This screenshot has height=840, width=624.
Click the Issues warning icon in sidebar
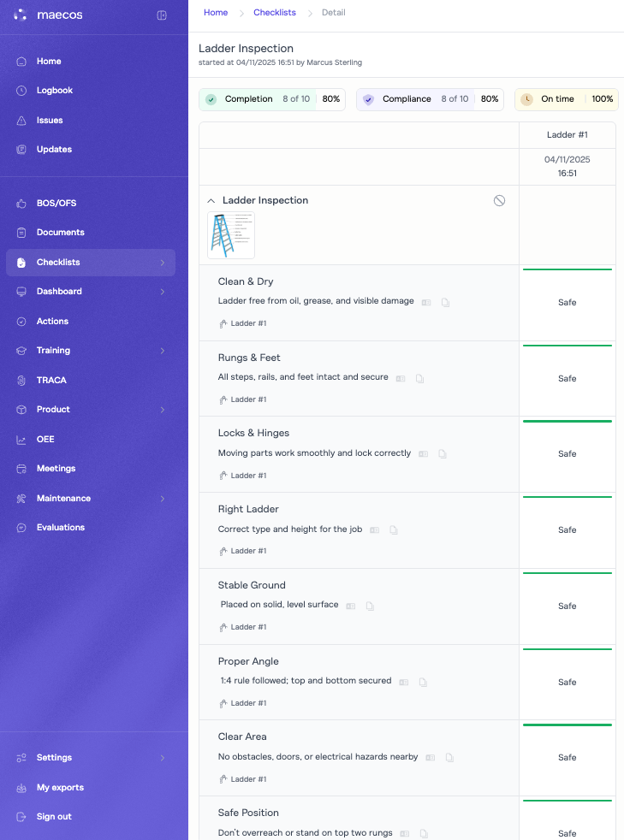[21, 121]
